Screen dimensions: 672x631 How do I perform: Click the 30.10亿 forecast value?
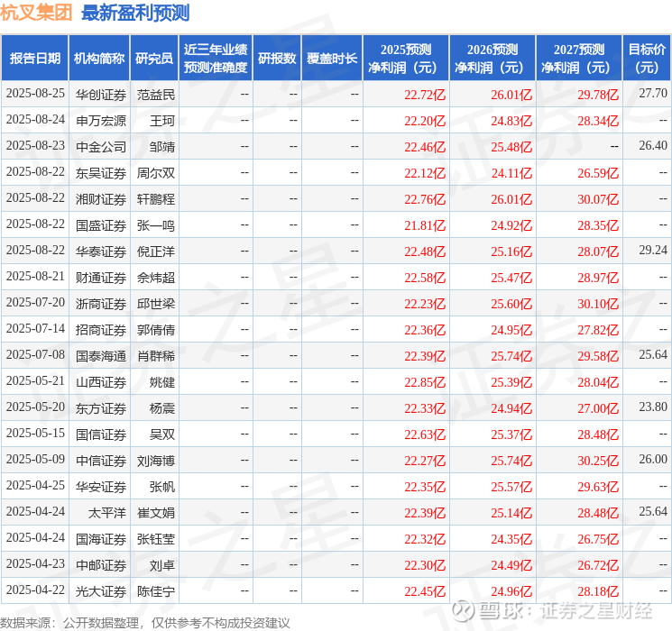coord(598,304)
